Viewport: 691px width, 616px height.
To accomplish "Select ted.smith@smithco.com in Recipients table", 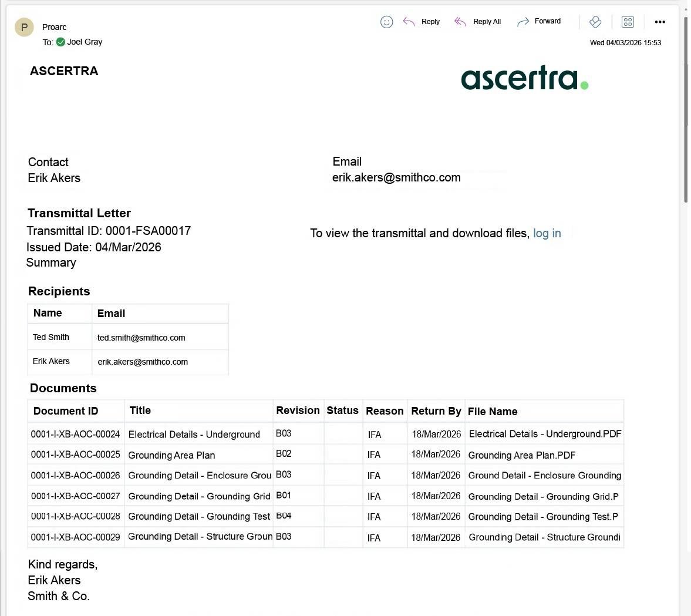I will click(x=141, y=338).
